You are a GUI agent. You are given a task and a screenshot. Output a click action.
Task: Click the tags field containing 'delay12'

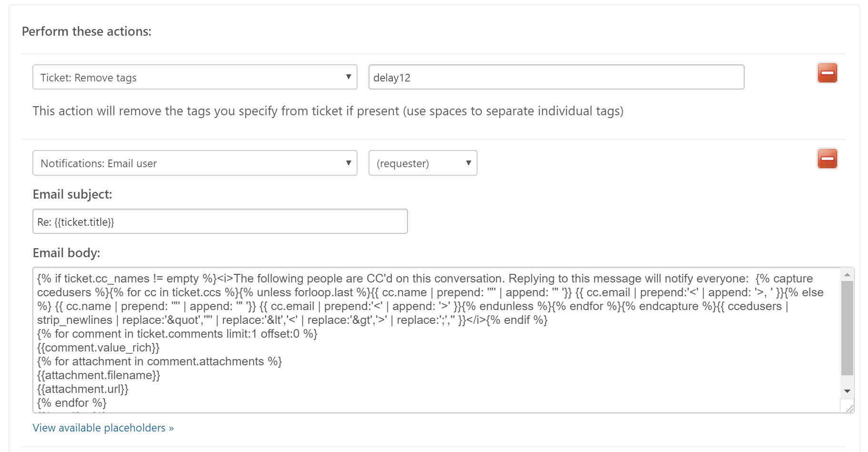click(556, 77)
